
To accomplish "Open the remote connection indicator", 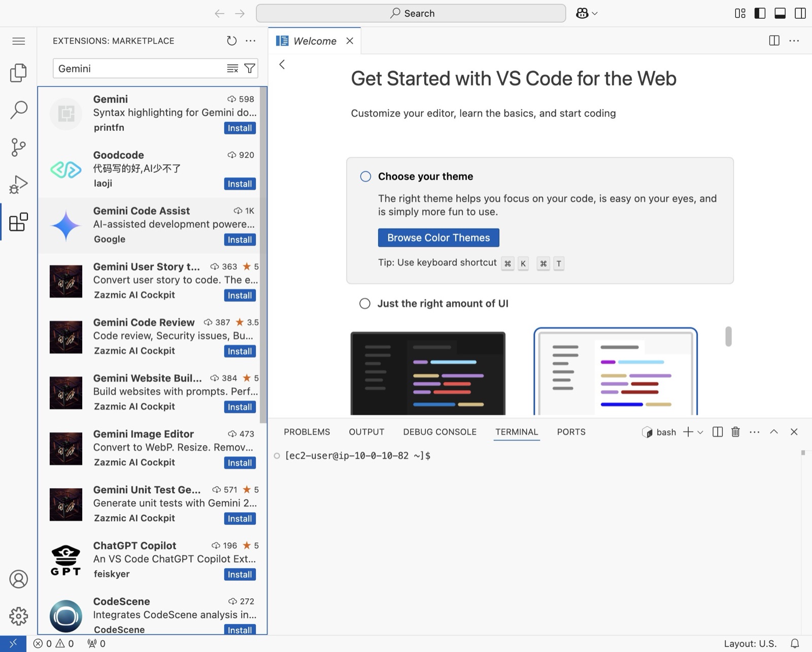I will (13, 643).
